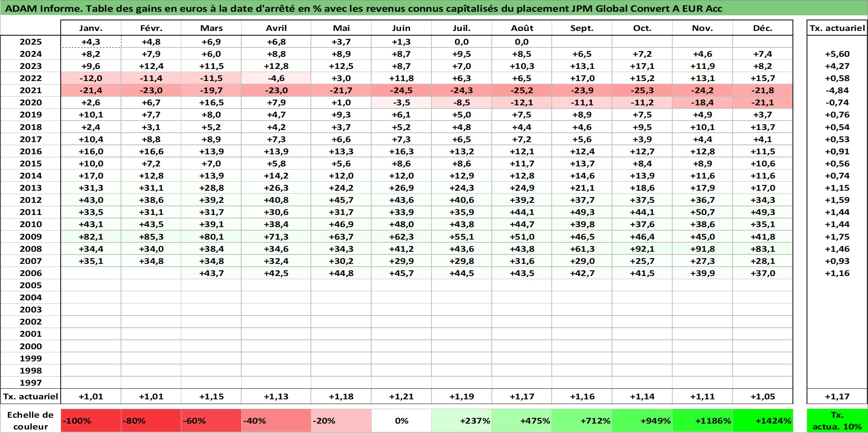Select the Janv. column header
Screen dimensions: 868x433
91,28
